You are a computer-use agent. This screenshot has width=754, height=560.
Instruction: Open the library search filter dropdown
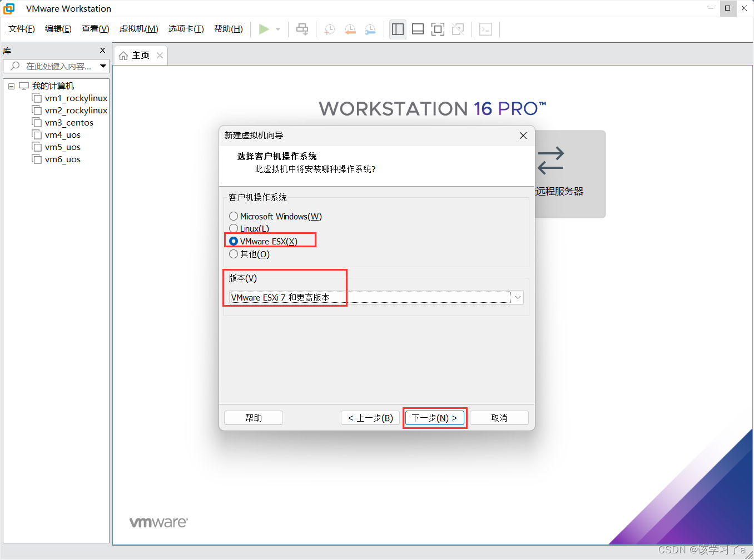103,66
